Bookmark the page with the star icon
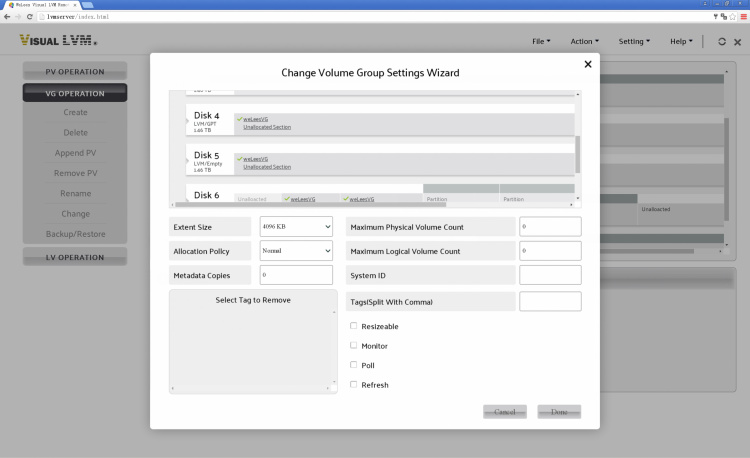Screen dimensions: 750x458 pyautogui.click(x=732, y=17)
